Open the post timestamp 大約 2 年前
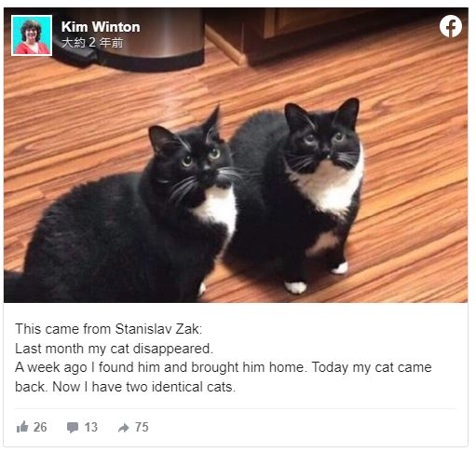Image resolution: width=476 pixels, height=453 pixels. 92,43
